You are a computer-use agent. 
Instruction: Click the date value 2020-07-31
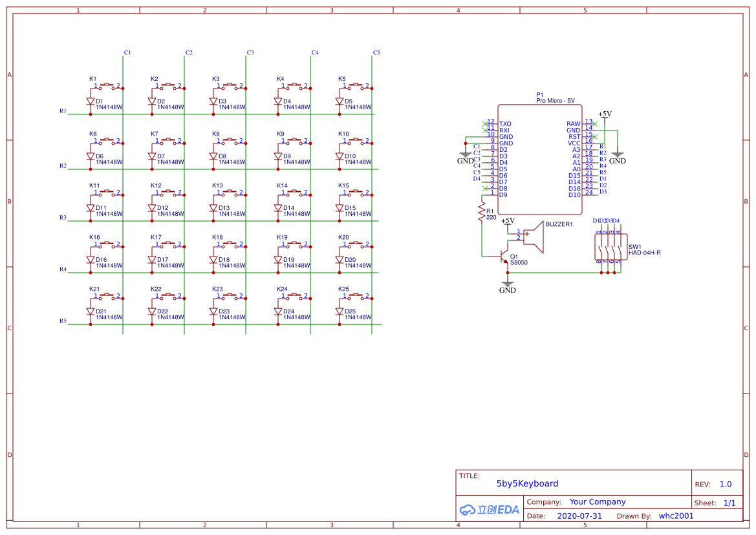pos(579,516)
